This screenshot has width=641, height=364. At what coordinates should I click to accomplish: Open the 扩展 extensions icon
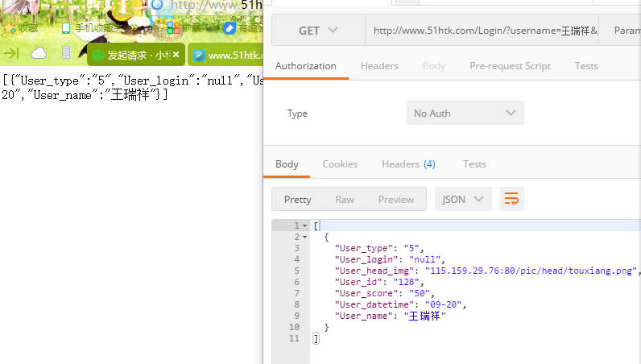pyautogui.click(x=173, y=28)
